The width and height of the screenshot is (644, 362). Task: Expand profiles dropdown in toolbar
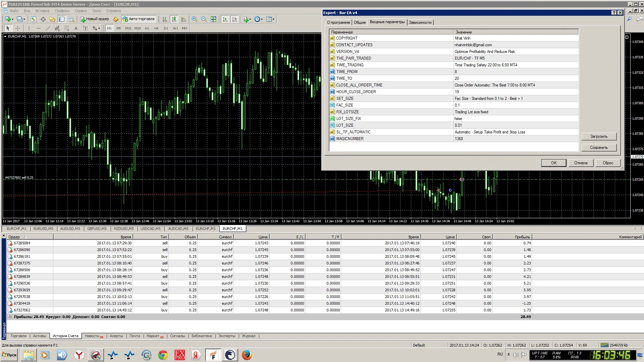24,19
